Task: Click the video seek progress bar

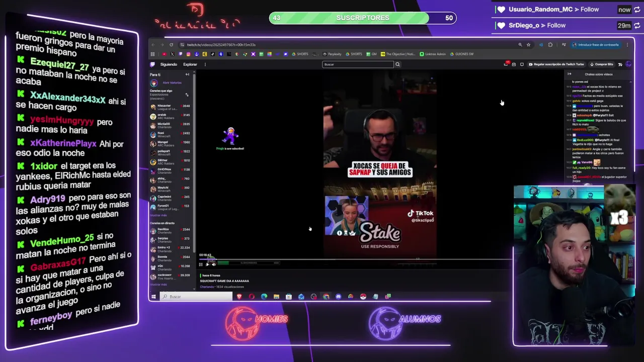Action: (x=356, y=259)
